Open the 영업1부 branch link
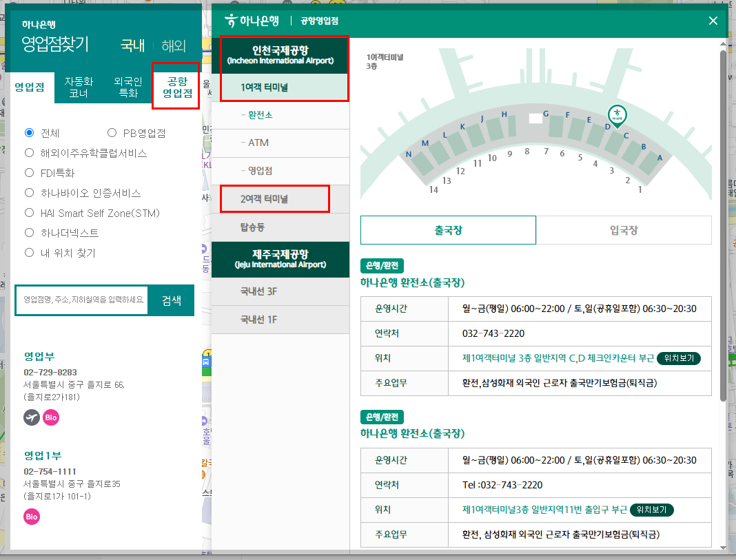The image size is (736, 560). [x=43, y=455]
